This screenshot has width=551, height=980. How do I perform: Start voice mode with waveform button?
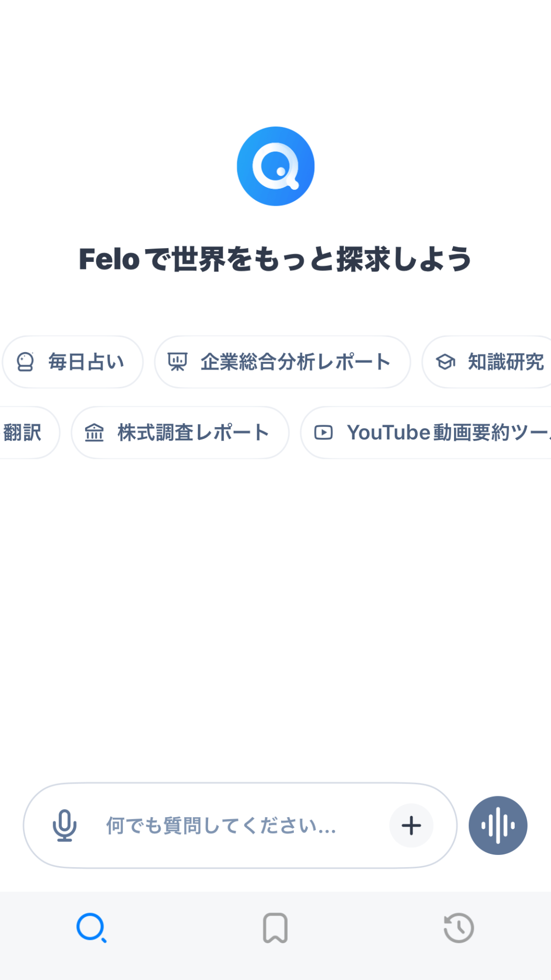pos(498,825)
